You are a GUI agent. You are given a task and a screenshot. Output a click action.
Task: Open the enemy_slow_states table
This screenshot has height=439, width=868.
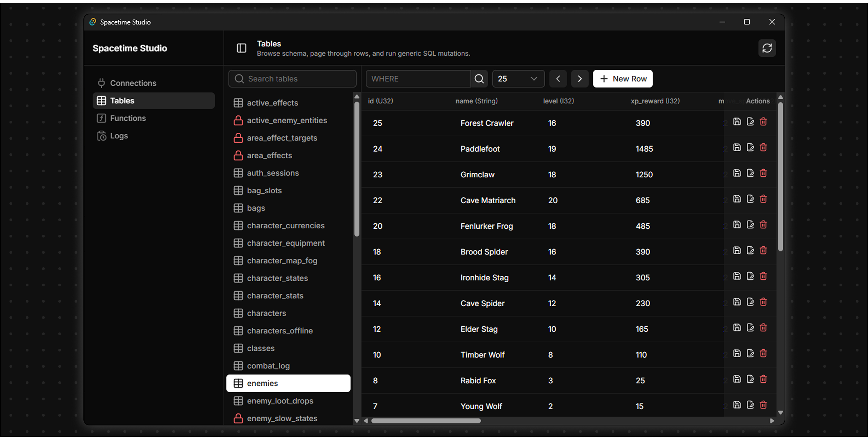click(288, 418)
